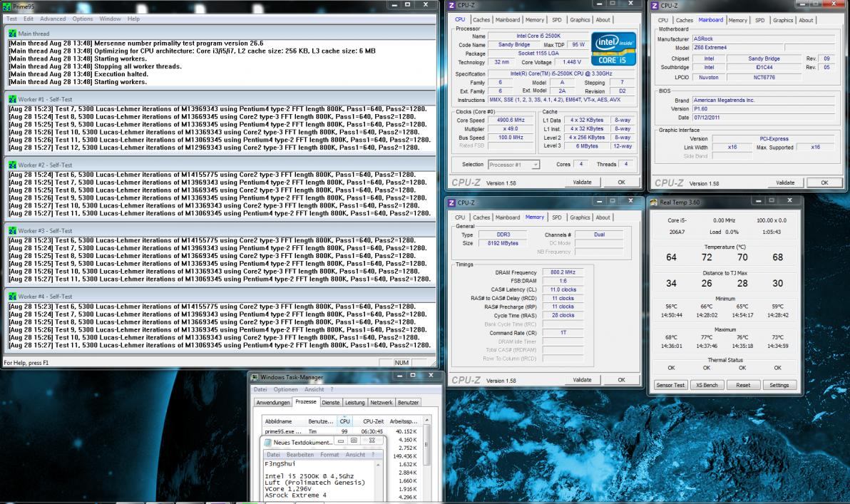
Task: Click the CPU-Z Memory window title icon
Action: point(451,202)
